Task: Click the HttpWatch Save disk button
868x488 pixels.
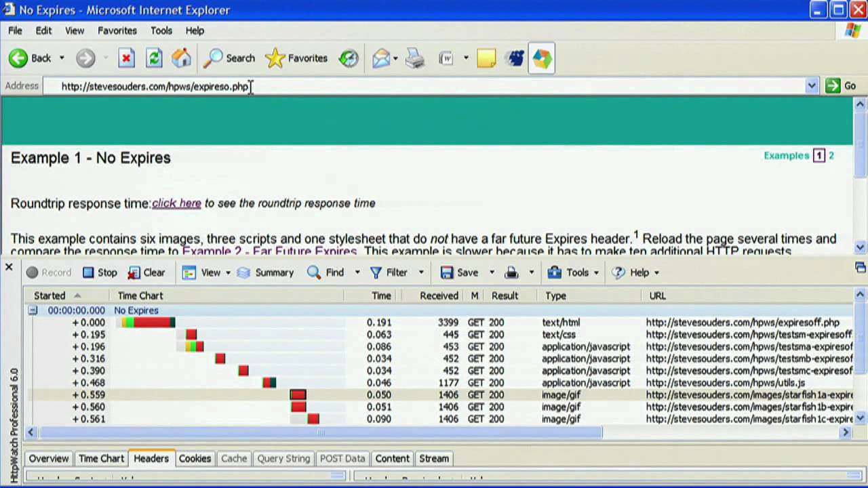Action: (x=459, y=272)
